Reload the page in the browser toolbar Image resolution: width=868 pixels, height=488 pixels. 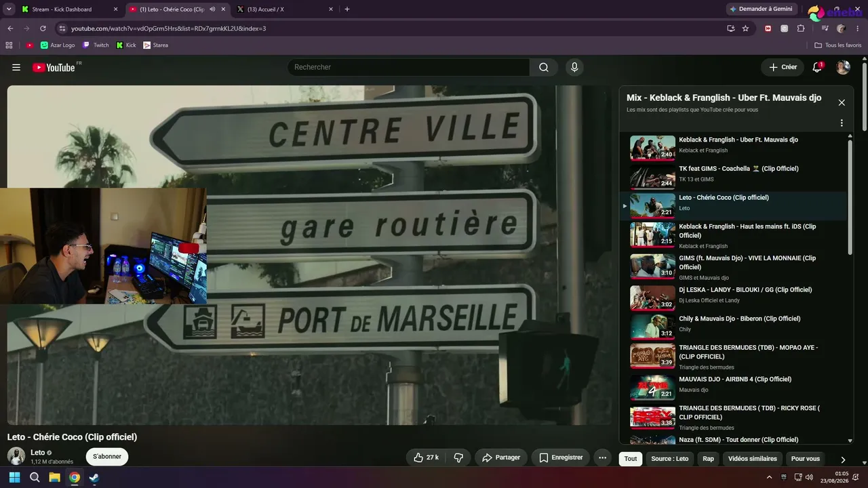pos(43,28)
